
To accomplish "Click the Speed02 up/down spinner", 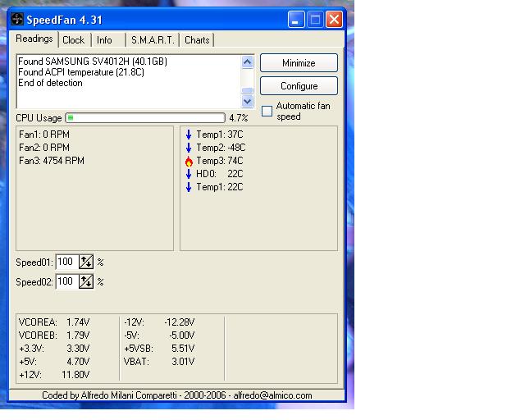I will pyautogui.click(x=86, y=281).
